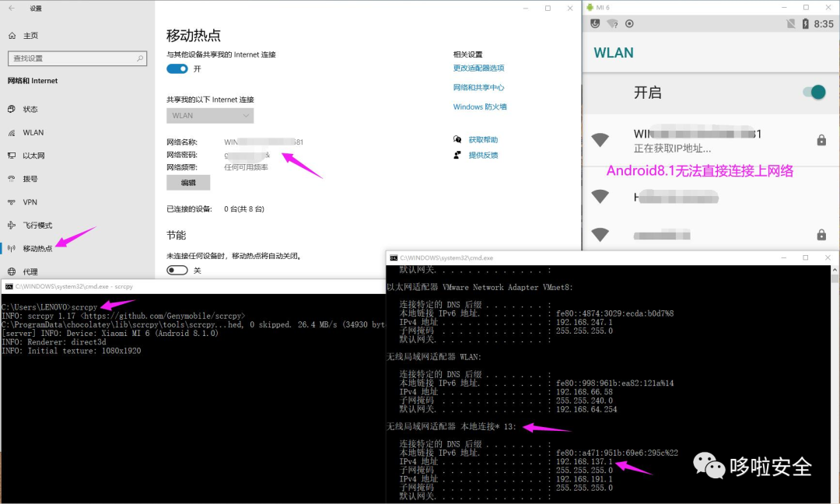
Task: Tap the Wi-Fi signal icon of third network
Action: click(600, 235)
